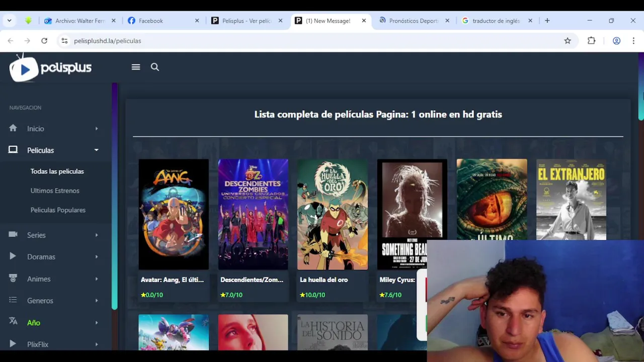Screen dimensions: 644x362
Task: Expand the Generos submenu arrow
Action: [97, 301]
